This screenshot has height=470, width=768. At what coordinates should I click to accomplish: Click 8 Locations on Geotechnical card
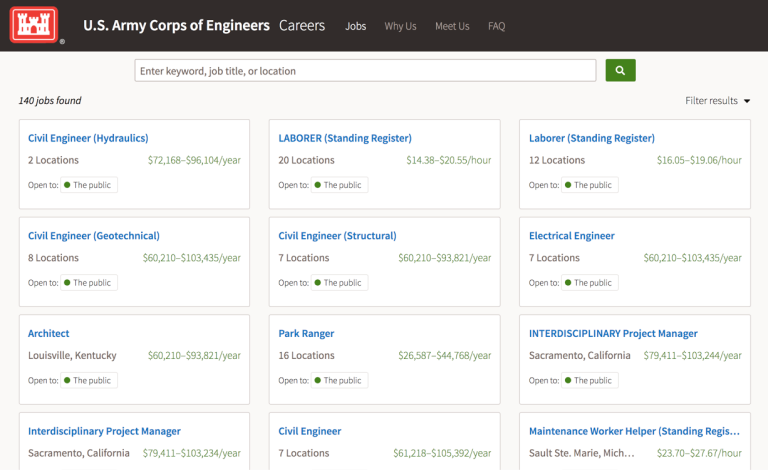click(53, 258)
